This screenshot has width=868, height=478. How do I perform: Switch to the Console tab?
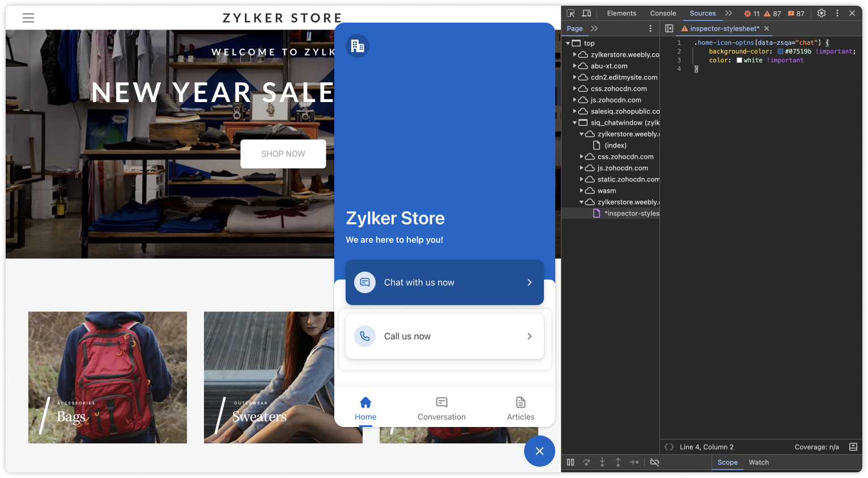(x=663, y=13)
